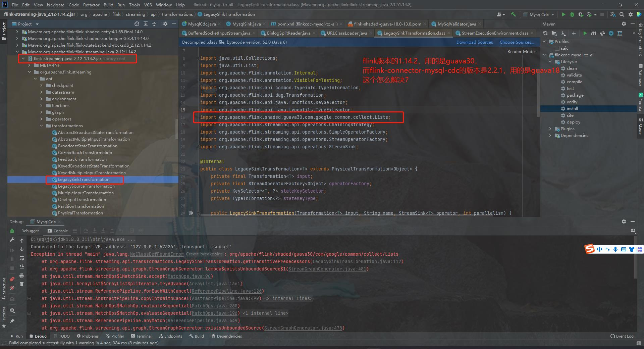
Task: Click console vertical scrollbar
Action: 635,257
